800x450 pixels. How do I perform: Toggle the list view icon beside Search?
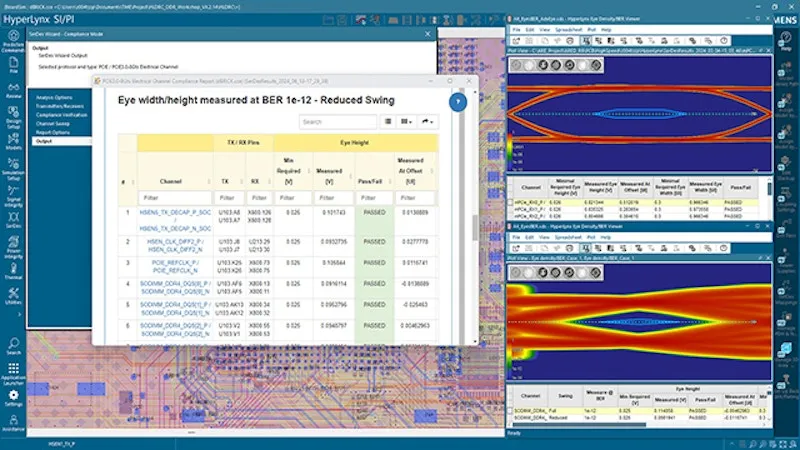click(388, 122)
